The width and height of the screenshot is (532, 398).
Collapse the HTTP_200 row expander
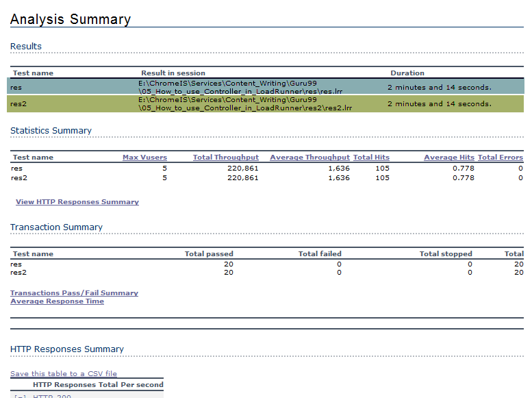[x=18, y=396]
